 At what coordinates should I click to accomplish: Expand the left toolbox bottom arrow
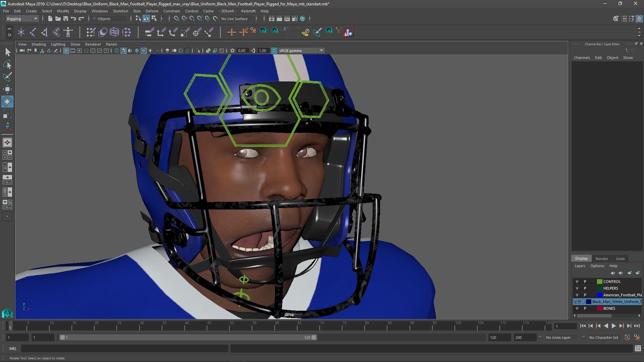[x=7, y=217]
